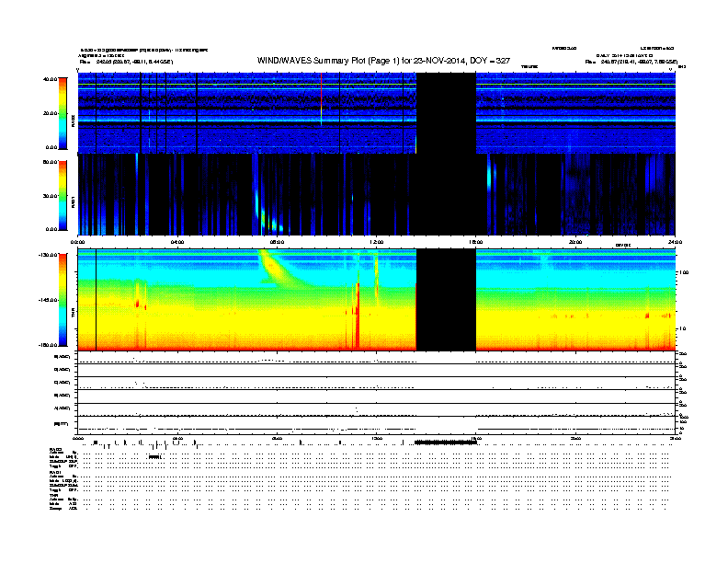Click the 40.00 label on RAD2 scale
This screenshot has height=563, width=728.
(50, 79)
